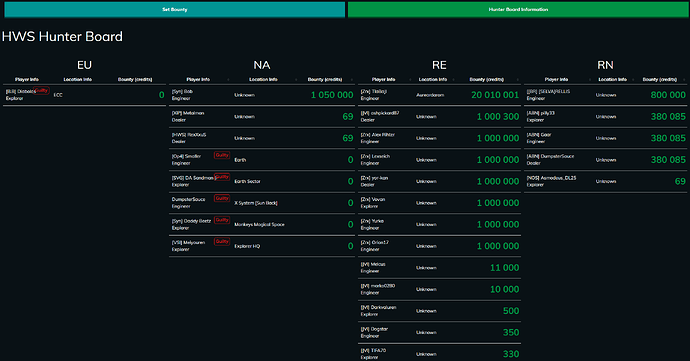Click the Guilty badge next to [VSI] Melyouren
The width and height of the screenshot is (690, 361).
coord(222,241)
